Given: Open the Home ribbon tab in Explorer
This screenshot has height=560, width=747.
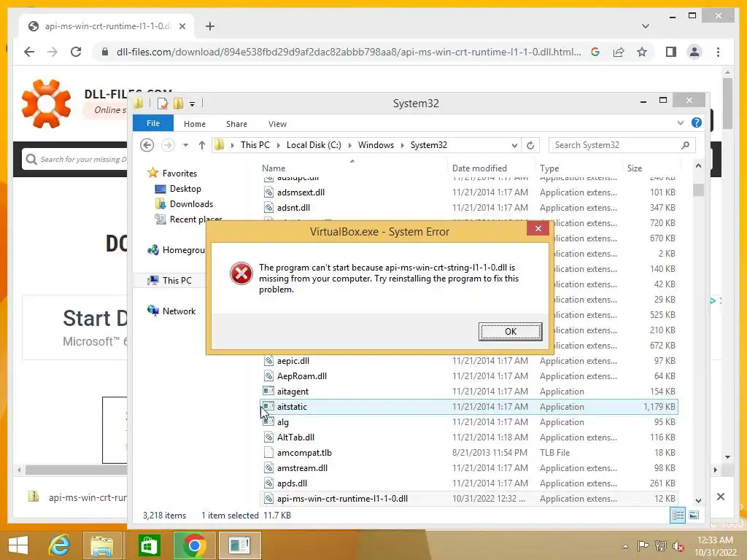Looking at the screenshot, I should pos(194,124).
